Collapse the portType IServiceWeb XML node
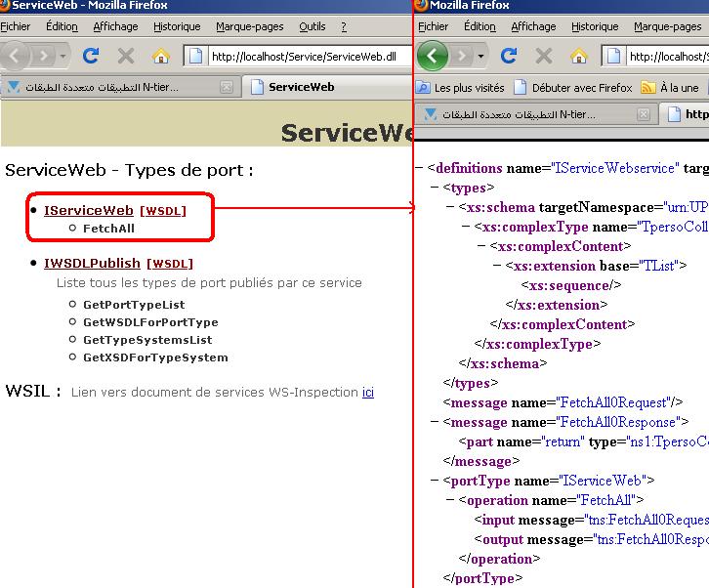 (x=435, y=481)
